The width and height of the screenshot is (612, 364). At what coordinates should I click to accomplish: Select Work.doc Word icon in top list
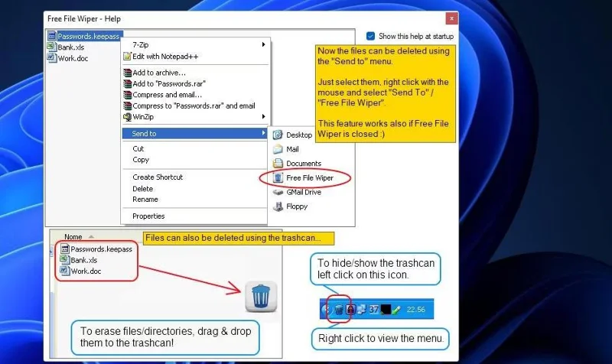point(52,58)
